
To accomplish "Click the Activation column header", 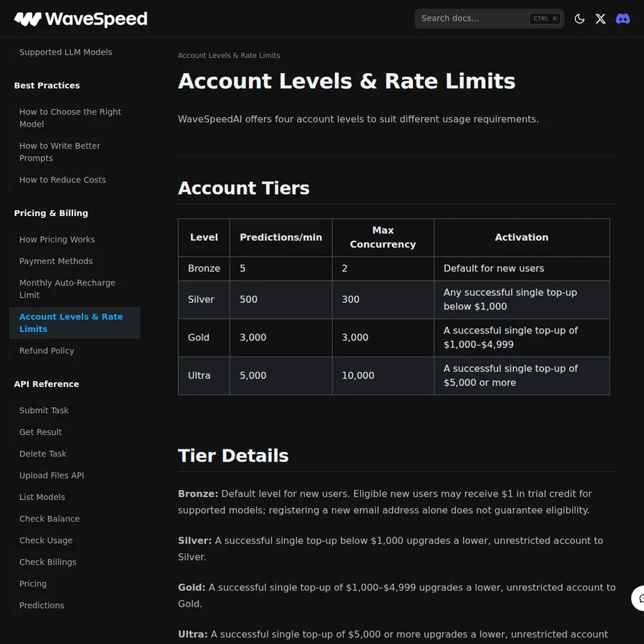I will click(x=522, y=238).
